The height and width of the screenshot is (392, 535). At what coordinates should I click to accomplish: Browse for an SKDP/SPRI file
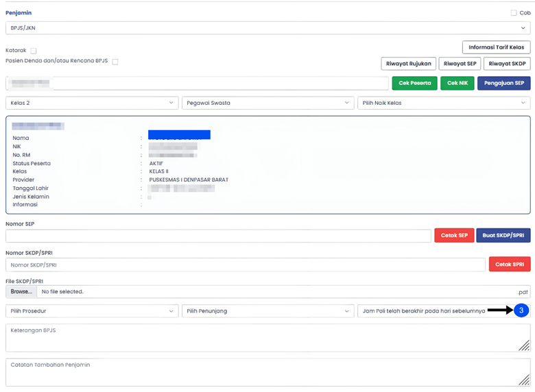tap(21, 291)
